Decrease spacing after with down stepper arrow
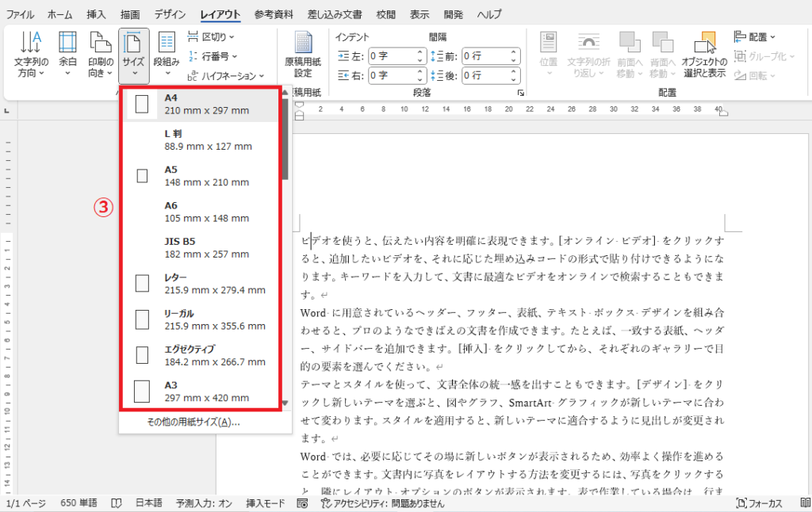This screenshot has height=512, width=812. click(513, 79)
